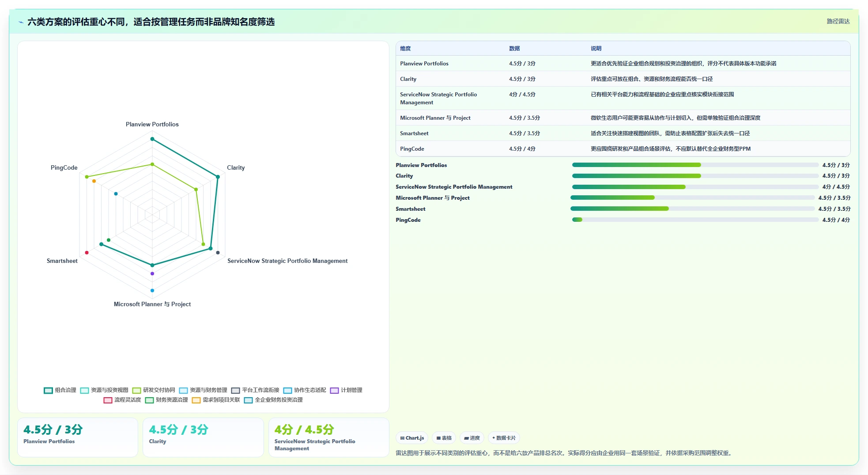This screenshot has width=868, height=475.
Task: Toggle the 组合治理 legend series
Action: (x=60, y=390)
